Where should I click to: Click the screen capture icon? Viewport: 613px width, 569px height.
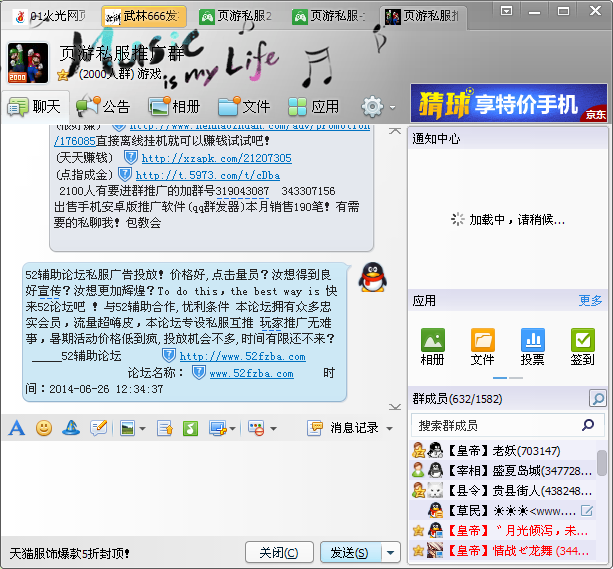[218, 428]
